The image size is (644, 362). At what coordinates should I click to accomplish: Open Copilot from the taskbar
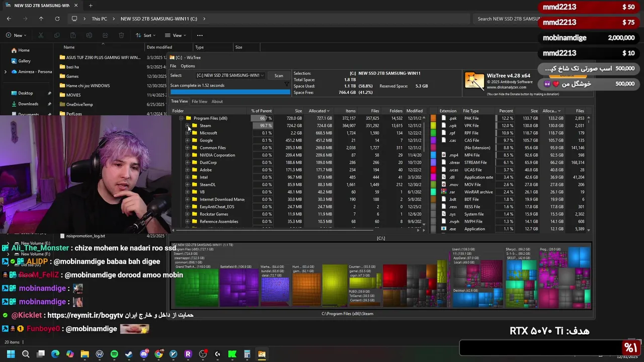coord(70,354)
